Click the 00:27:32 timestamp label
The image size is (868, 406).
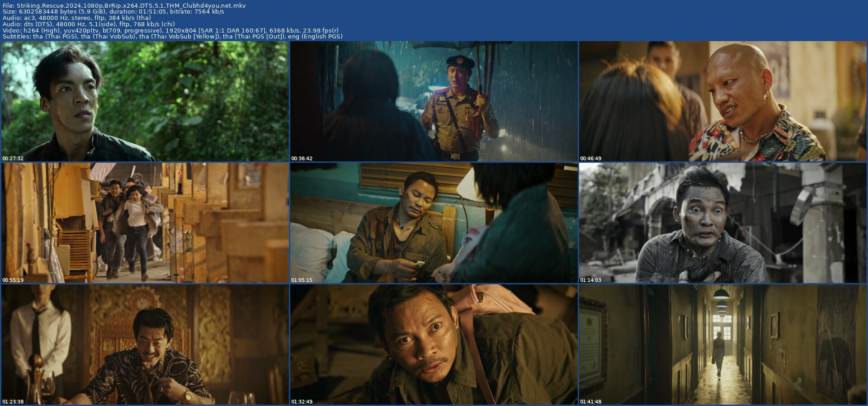13,158
